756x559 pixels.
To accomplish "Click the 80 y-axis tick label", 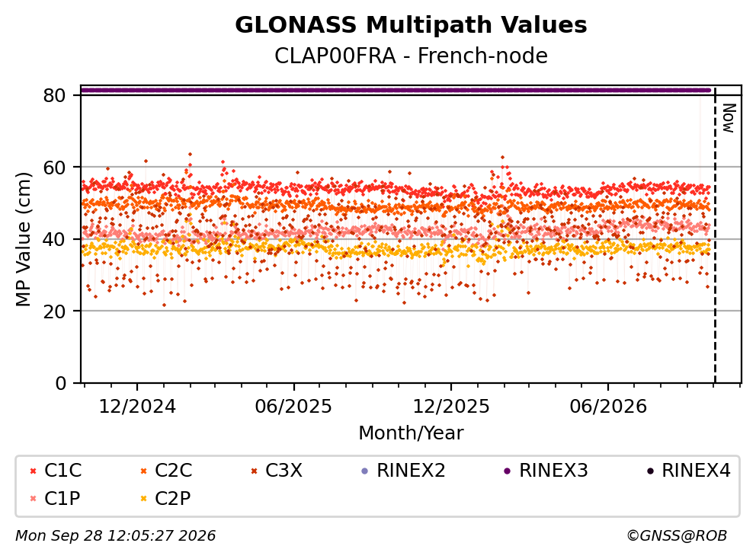I will 54,95.
